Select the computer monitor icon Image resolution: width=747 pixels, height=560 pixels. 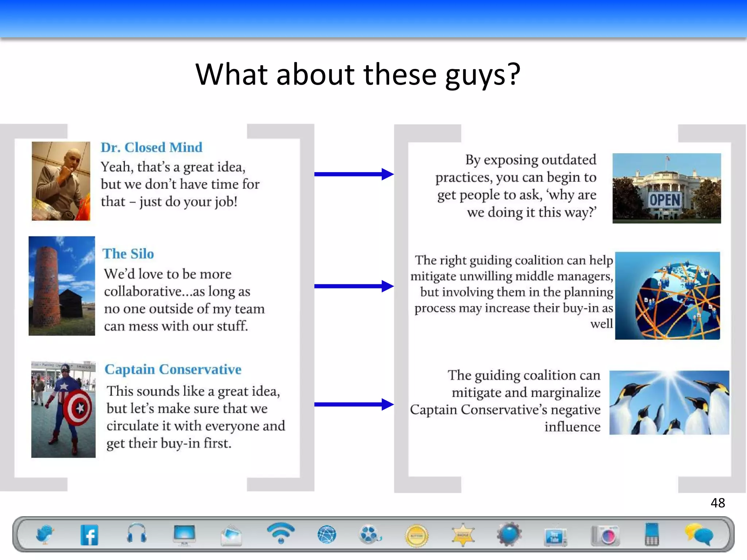point(185,534)
